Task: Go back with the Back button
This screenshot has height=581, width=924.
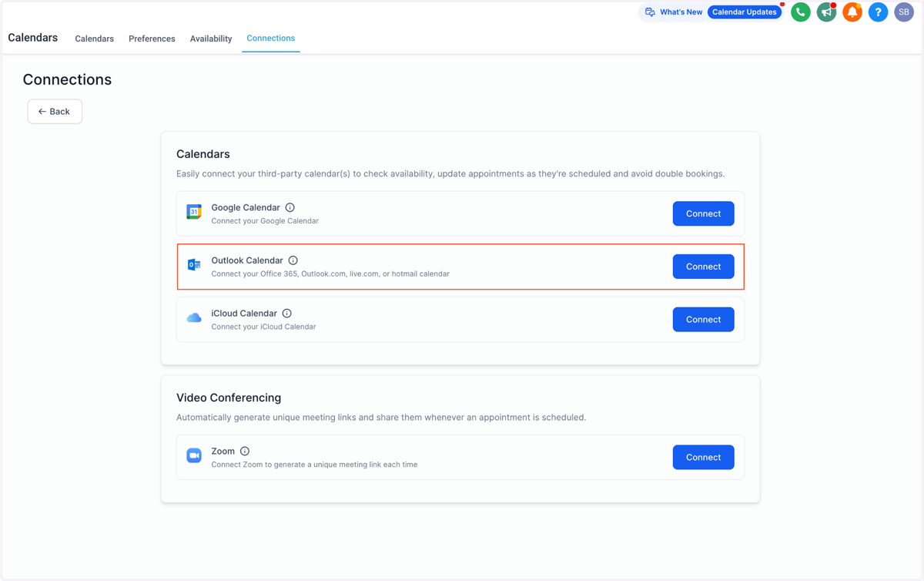Action: (x=55, y=112)
